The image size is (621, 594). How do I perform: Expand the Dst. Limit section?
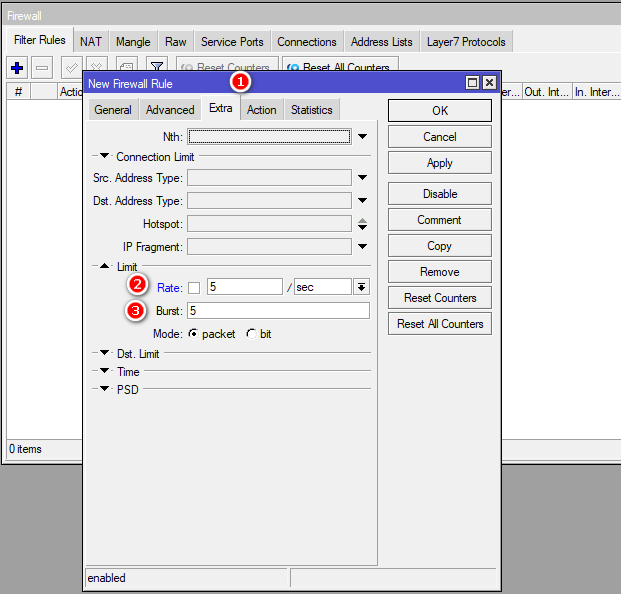104,353
